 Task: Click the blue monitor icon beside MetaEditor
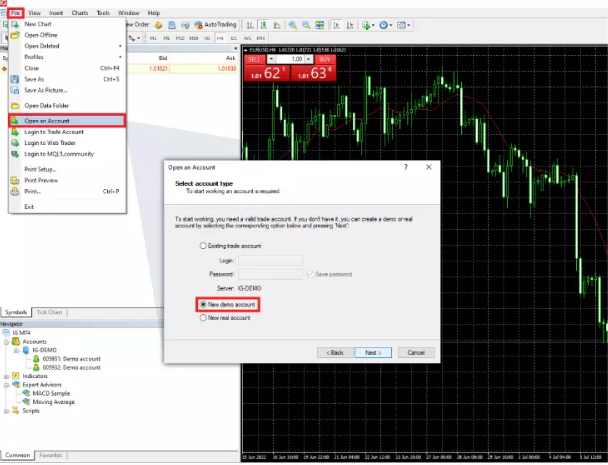coord(172,25)
